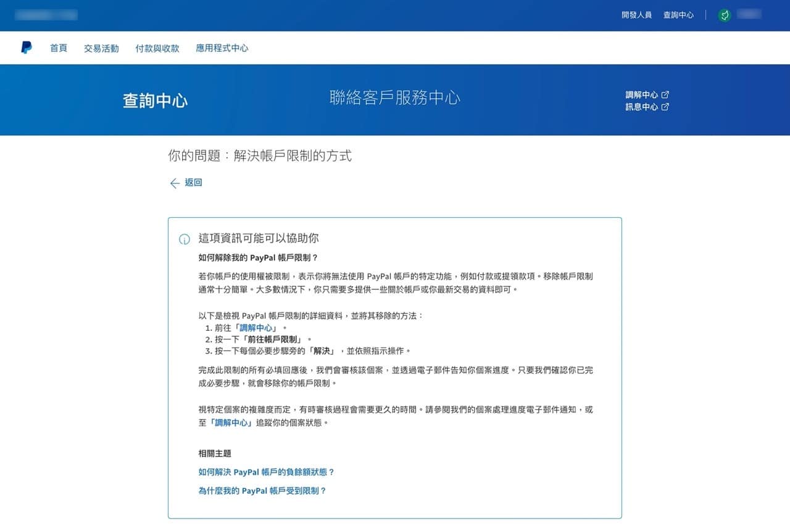Image resolution: width=790 pixels, height=532 pixels.
Task: Click bold text 前往帳戶限制 in step 2
Action: coord(273,339)
